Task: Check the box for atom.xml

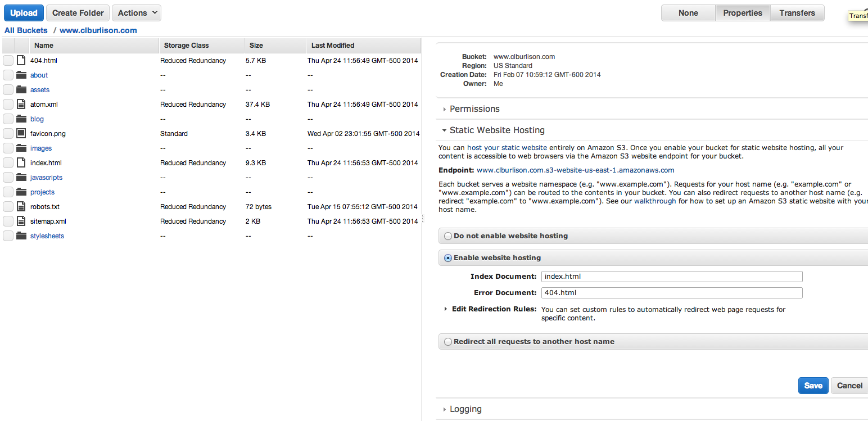Action: click(x=8, y=104)
